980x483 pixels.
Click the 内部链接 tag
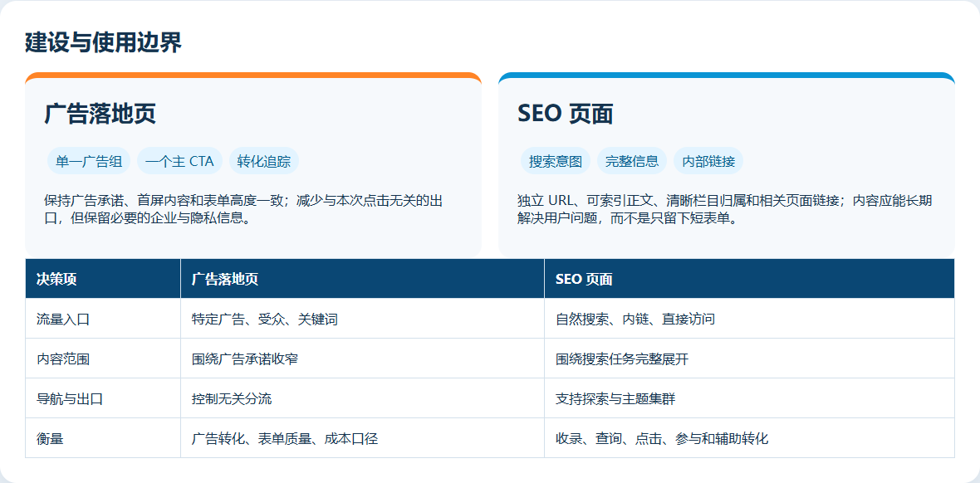click(x=708, y=161)
